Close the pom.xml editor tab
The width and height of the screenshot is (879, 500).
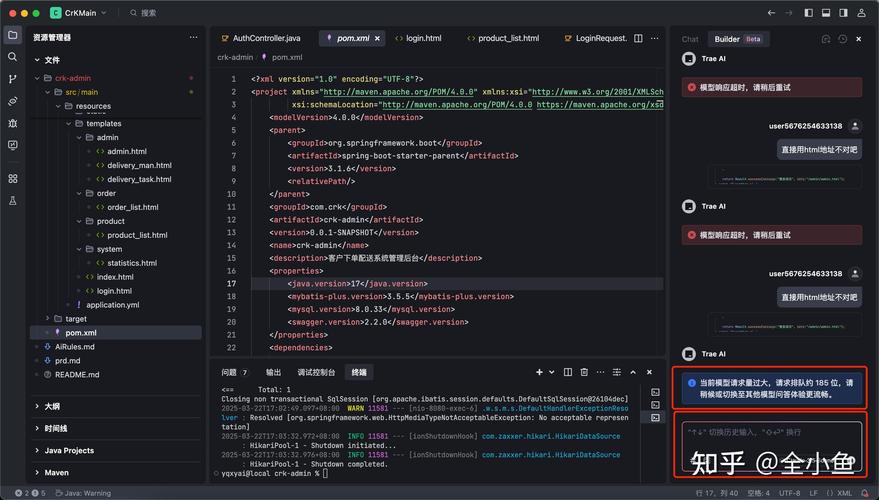point(377,38)
